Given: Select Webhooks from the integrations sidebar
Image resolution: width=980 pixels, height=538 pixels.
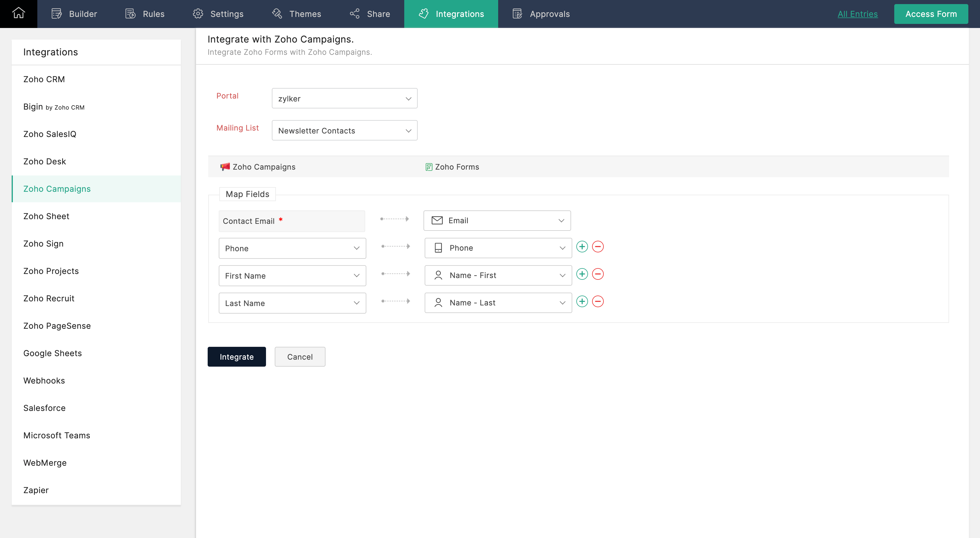Looking at the screenshot, I should (x=44, y=380).
